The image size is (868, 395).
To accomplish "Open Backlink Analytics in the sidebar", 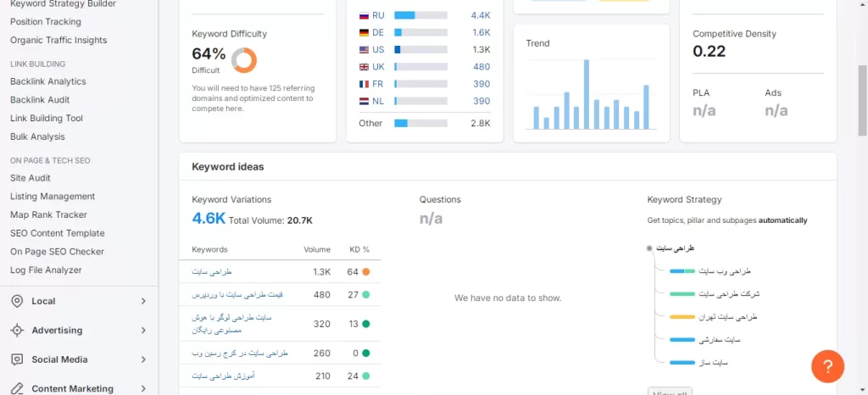I will tap(48, 81).
